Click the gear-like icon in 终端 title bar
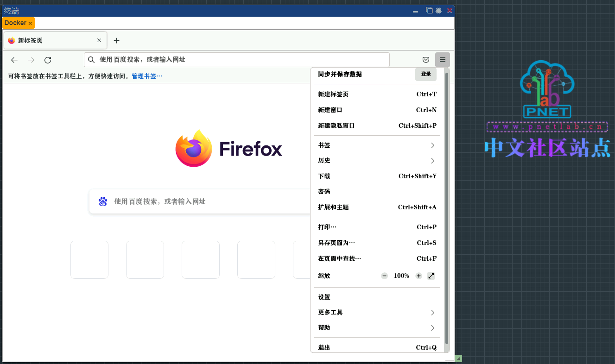 tap(438, 11)
